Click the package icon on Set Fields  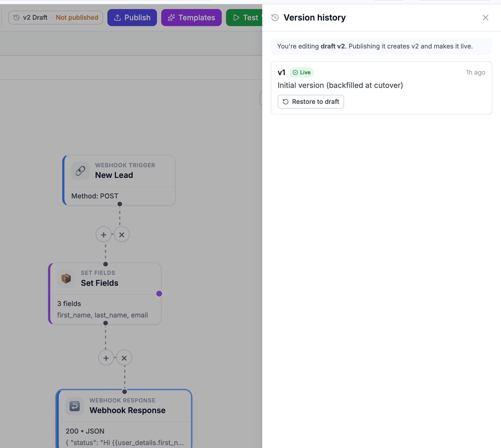(x=66, y=279)
